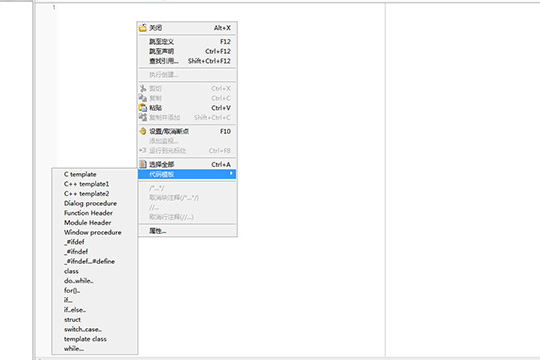
Task: Click the 选择全部 select-all icon
Action: coord(143,164)
